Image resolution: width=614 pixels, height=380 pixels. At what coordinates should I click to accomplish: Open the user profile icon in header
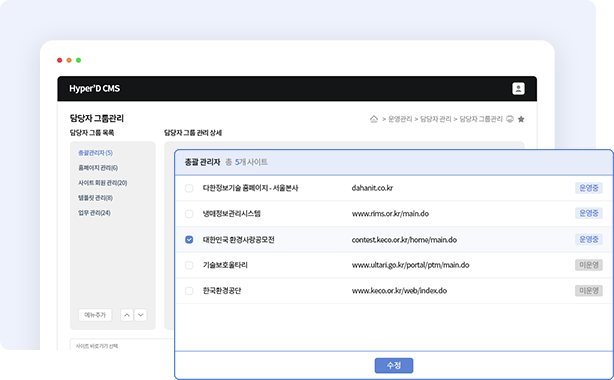(518, 89)
